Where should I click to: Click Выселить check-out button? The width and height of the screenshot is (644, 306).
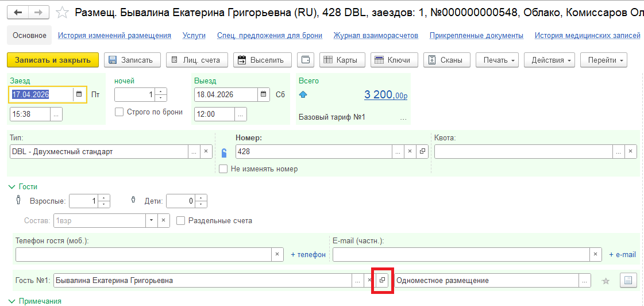point(263,60)
